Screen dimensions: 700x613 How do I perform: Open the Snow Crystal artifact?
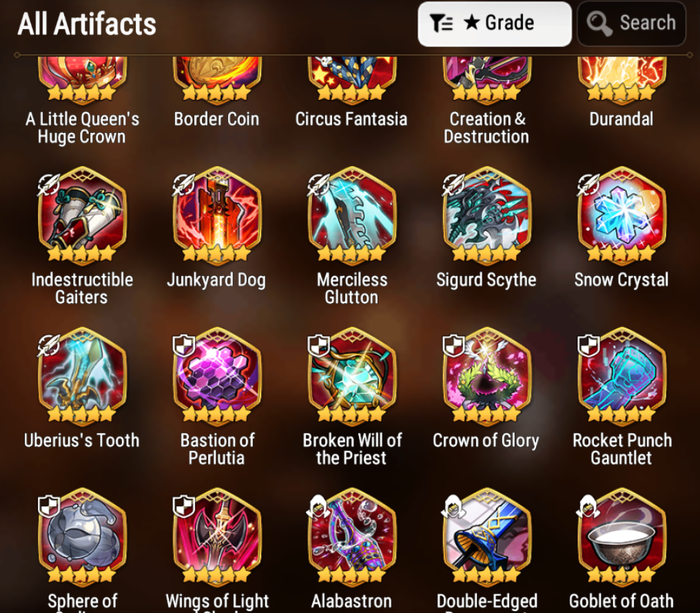click(x=621, y=214)
